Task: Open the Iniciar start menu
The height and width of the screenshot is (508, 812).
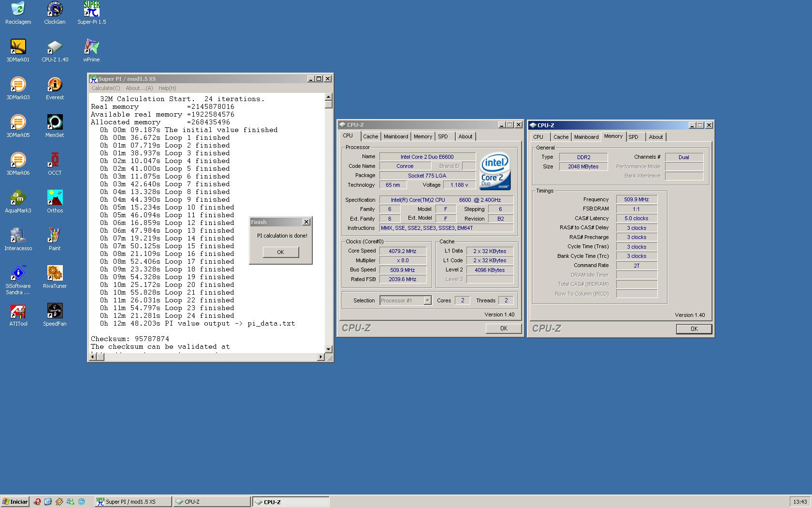Action: (15, 502)
